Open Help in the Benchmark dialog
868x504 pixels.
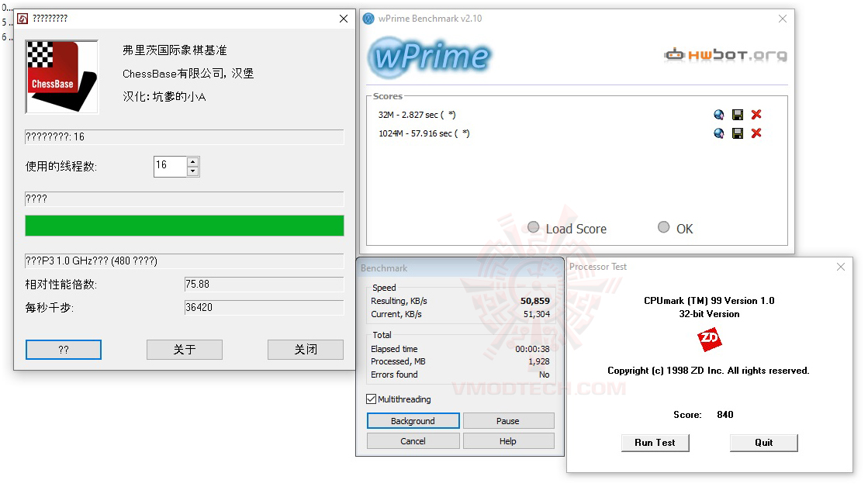508,441
